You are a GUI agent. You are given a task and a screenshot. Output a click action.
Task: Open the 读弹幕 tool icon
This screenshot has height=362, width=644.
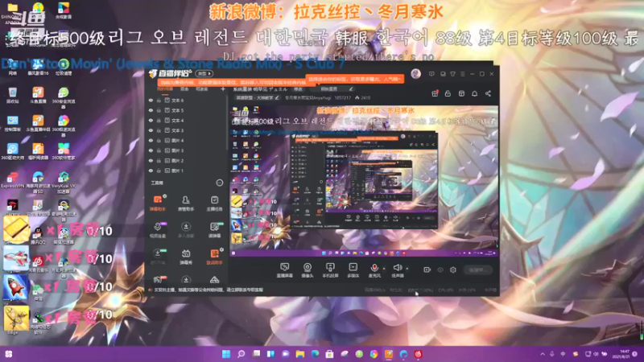214,230
